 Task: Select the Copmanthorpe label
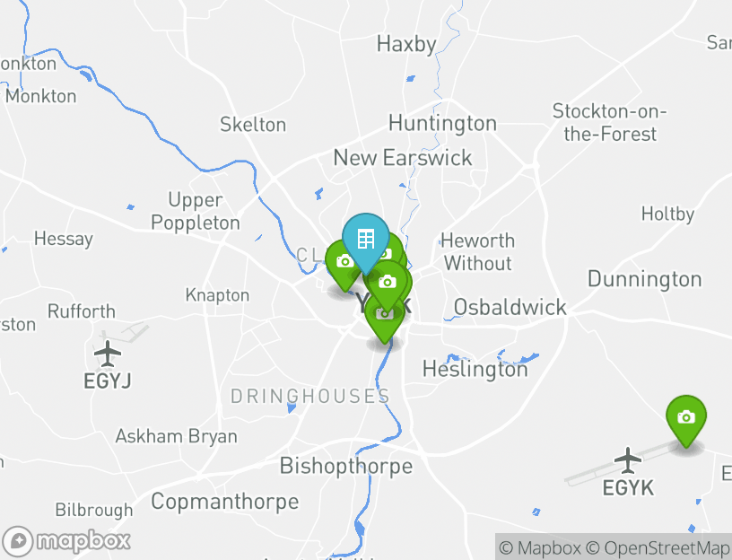225,502
